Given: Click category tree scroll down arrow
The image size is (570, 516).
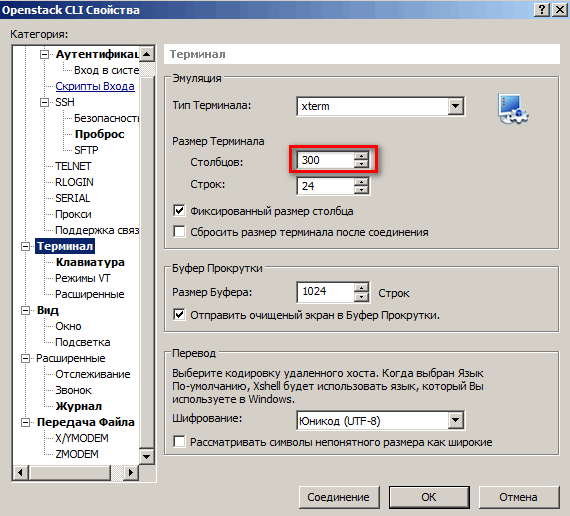Looking at the screenshot, I should tap(146, 456).
